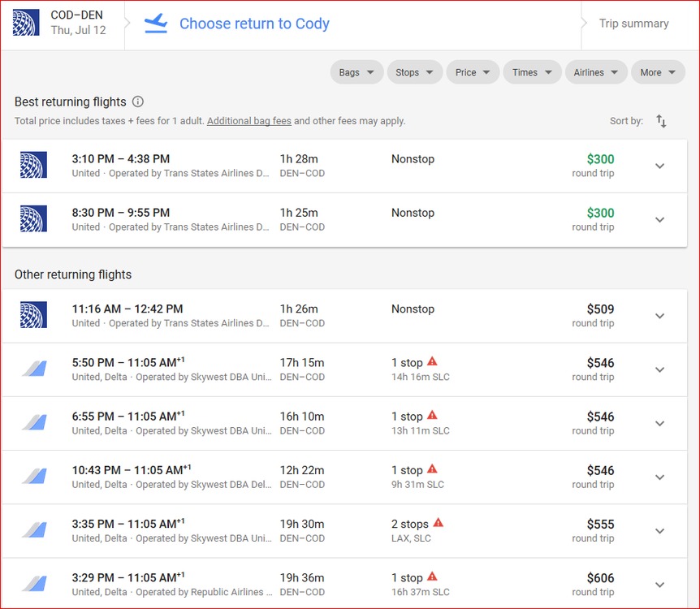Click the United logo in the COD–DEN step
Viewport: 700px width, 609px height.
click(26, 24)
